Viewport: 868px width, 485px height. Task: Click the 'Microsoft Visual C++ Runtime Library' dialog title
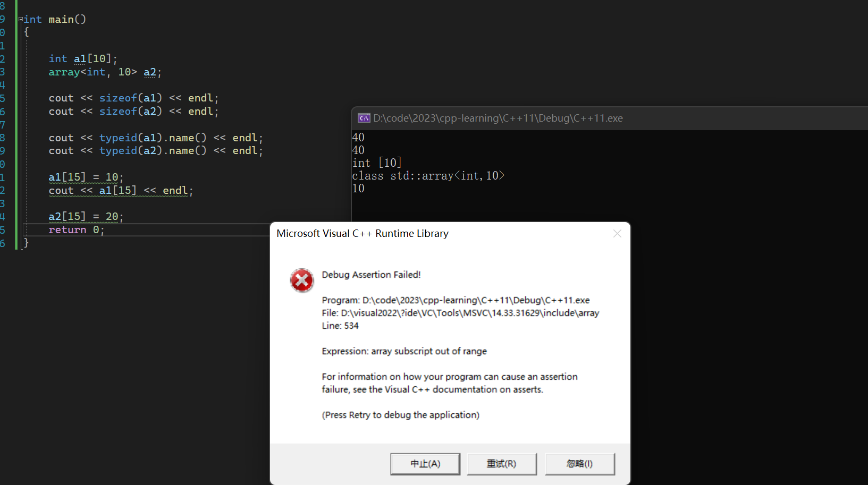pyautogui.click(x=363, y=234)
